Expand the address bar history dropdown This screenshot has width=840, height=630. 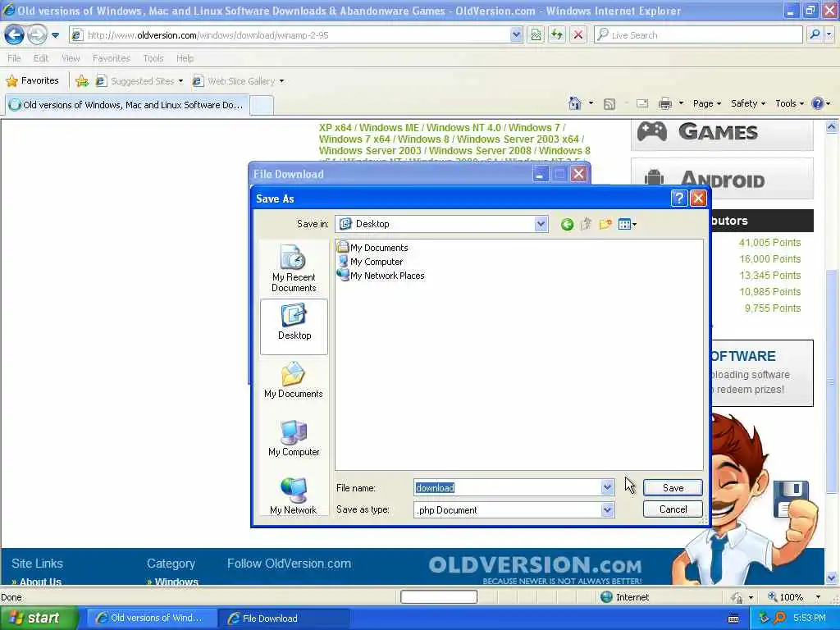(516, 35)
